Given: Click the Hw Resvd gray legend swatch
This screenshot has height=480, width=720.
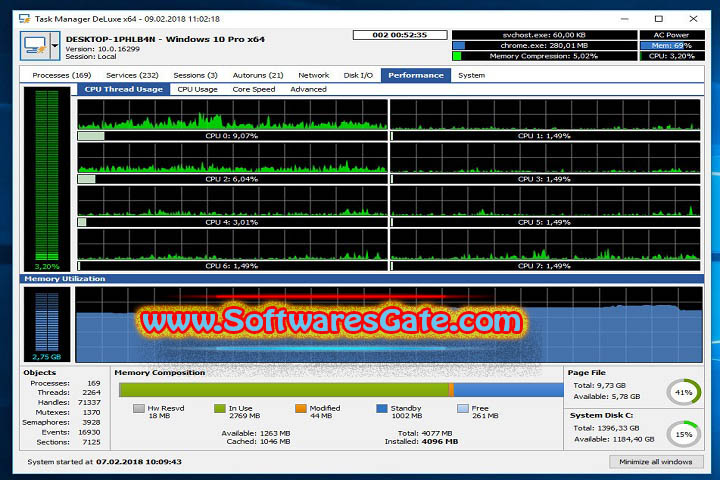Looking at the screenshot, I should (139, 408).
